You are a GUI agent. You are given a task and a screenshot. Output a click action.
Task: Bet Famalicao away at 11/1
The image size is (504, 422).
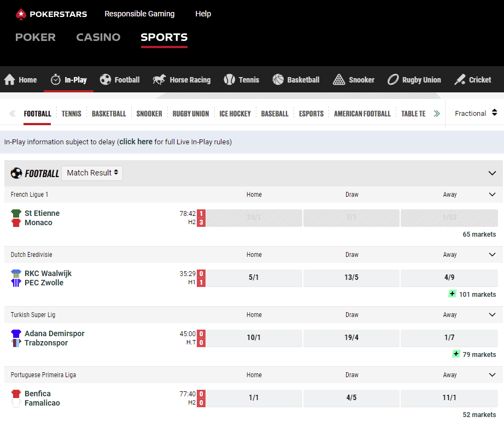pyautogui.click(x=449, y=397)
